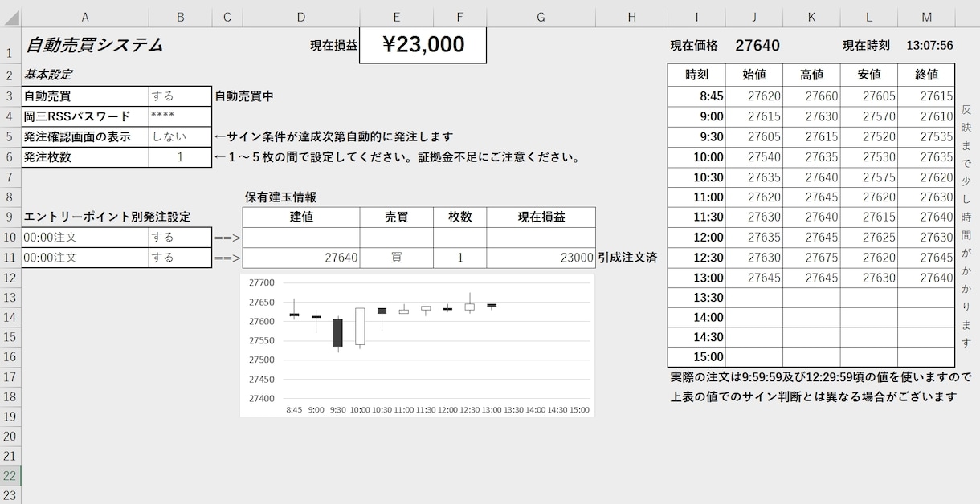Click the 岡三RSSパスワード label cell
Image resolution: width=980 pixels, height=504 pixels.
tap(85, 116)
